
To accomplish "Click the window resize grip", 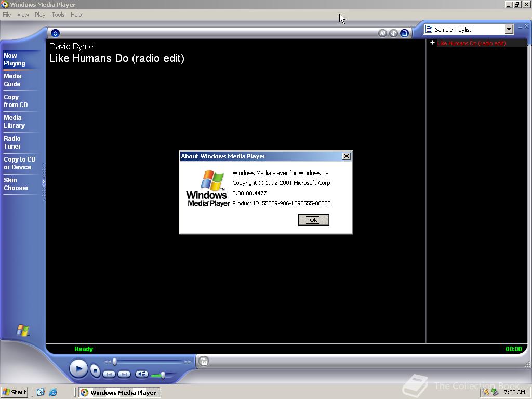I will click(x=527, y=365).
